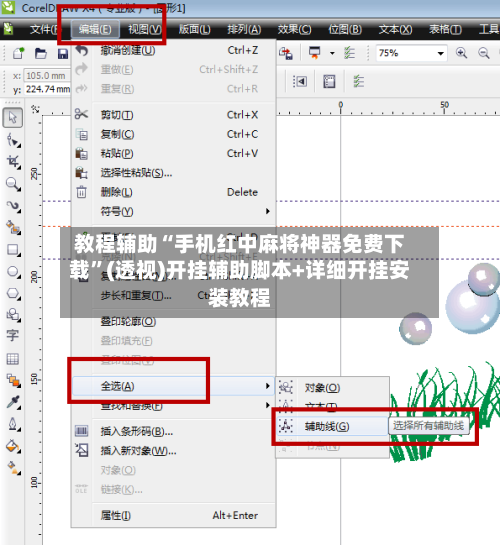Open the 位图(B) menu
500x545 pixels.
point(345,29)
